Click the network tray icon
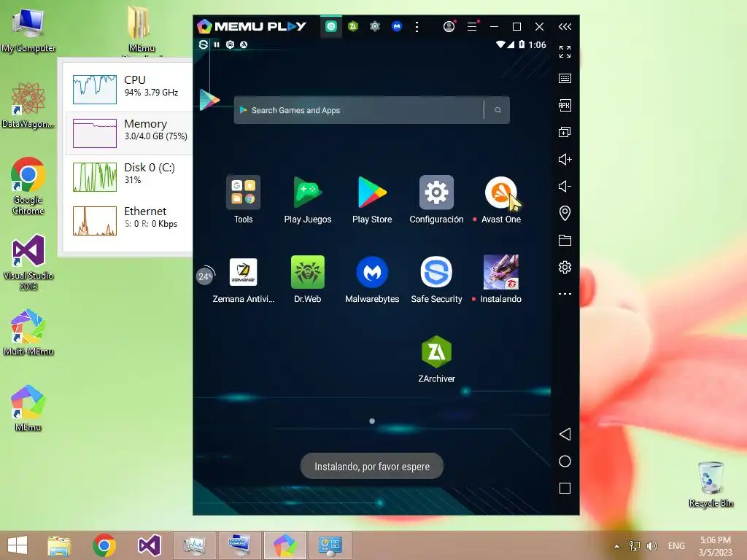 634,545
